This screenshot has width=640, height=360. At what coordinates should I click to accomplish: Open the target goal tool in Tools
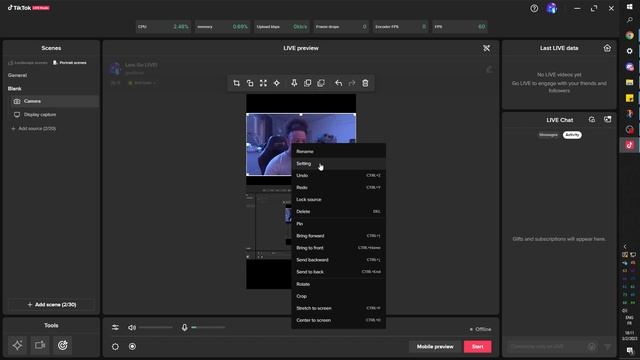coord(62,345)
